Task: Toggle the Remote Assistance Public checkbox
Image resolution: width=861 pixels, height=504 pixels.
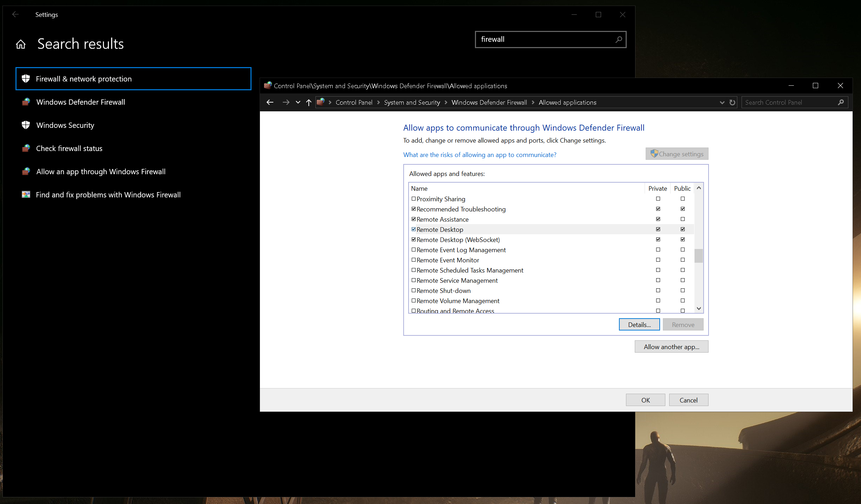Action: coord(683,219)
